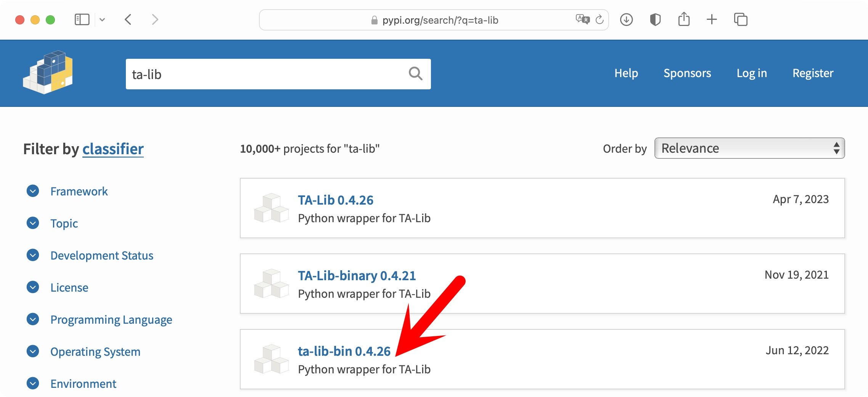
Task: Open the Order by Relevance dropdown
Action: tap(749, 148)
